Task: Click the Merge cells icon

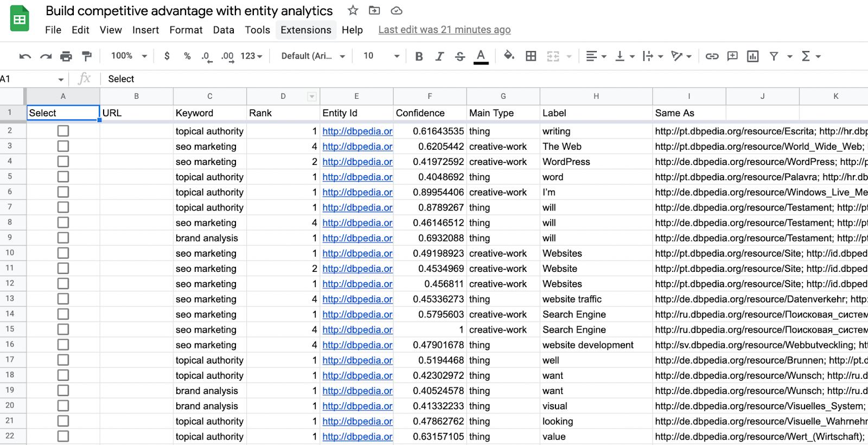Action: [553, 56]
